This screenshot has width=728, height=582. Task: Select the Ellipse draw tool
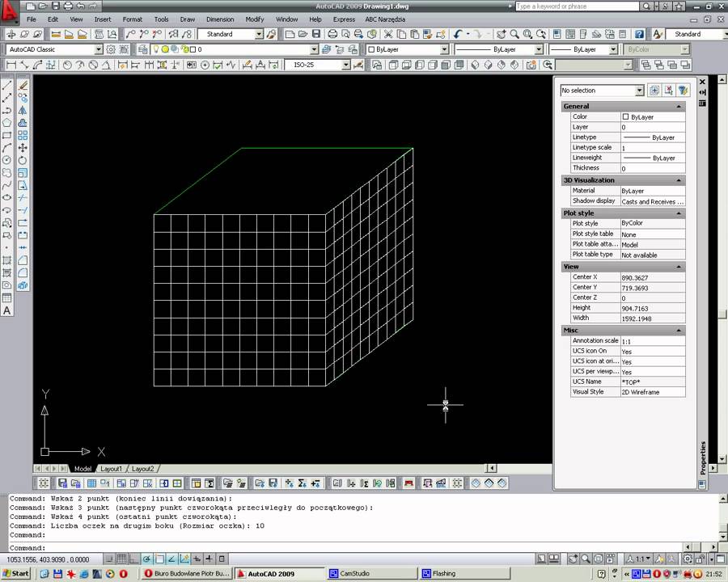[7, 198]
